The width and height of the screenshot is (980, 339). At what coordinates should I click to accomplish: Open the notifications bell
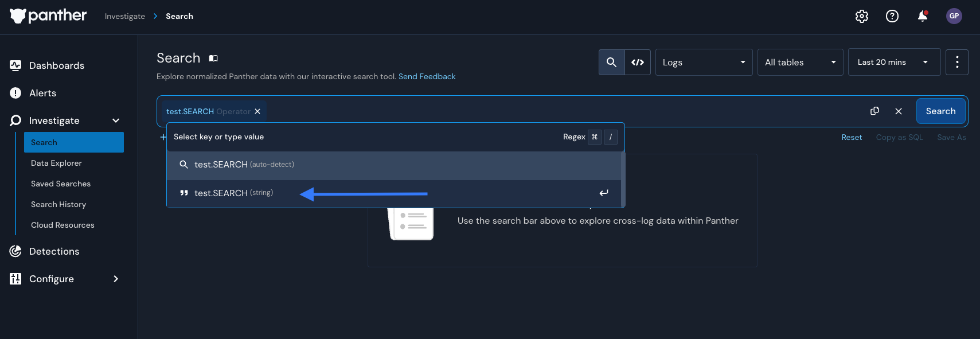(922, 16)
